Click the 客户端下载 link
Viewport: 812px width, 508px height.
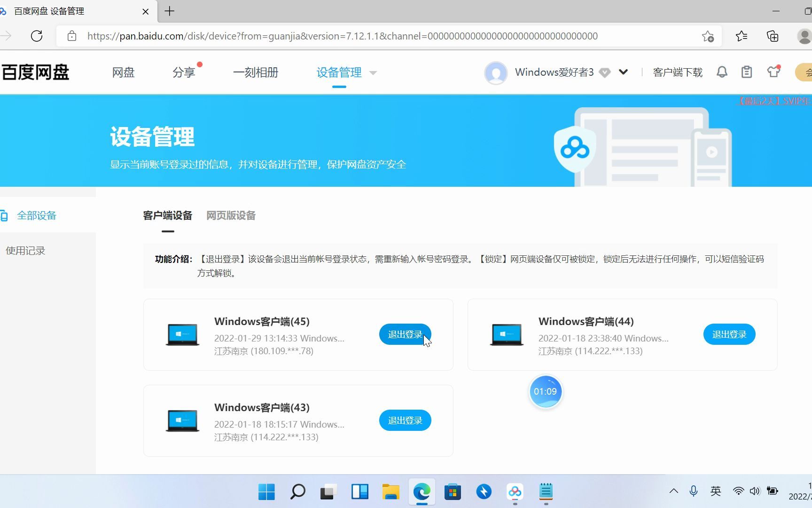pyautogui.click(x=678, y=72)
